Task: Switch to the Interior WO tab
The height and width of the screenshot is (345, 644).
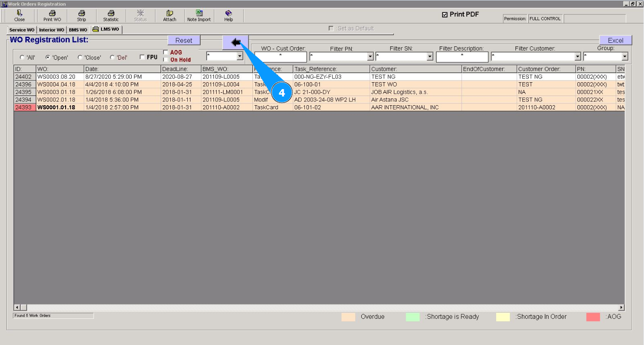Action: [x=51, y=30]
